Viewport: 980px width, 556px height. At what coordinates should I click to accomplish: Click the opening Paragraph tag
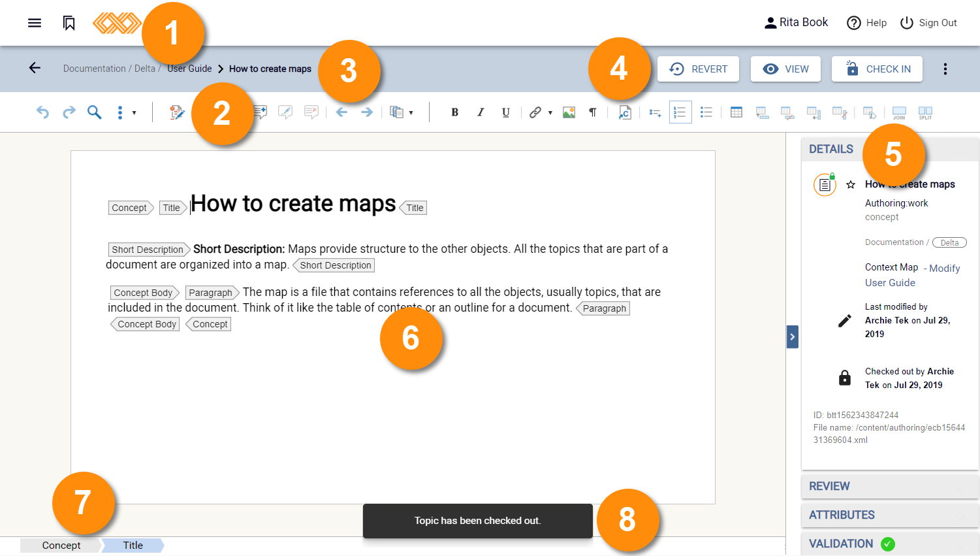pyautogui.click(x=212, y=293)
